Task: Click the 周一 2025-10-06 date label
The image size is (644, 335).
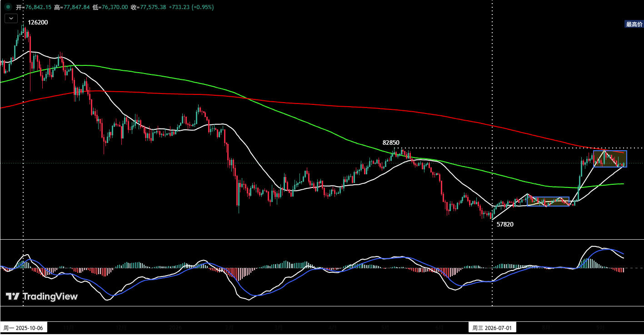Action: tap(23, 328)
